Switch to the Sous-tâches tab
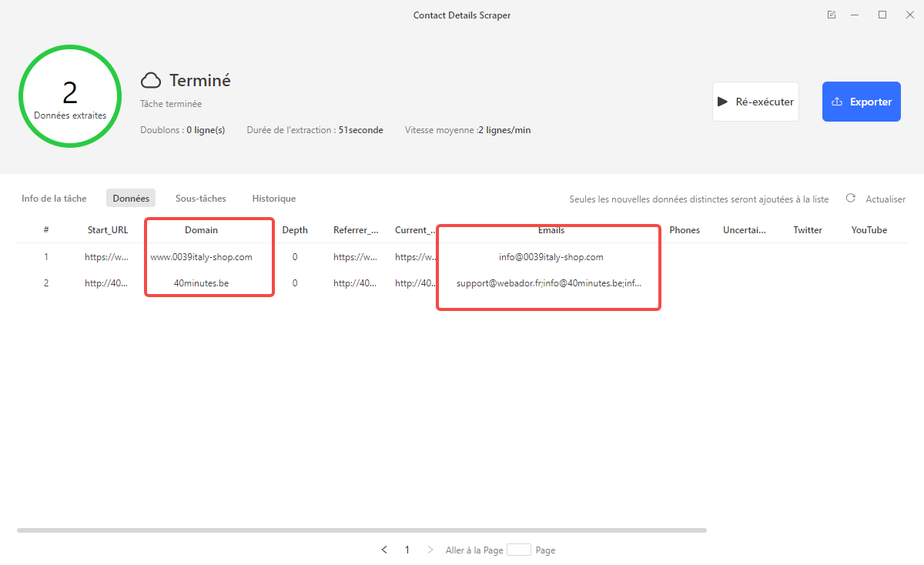Screen dimensions: 924x565 tap(201, 199)
